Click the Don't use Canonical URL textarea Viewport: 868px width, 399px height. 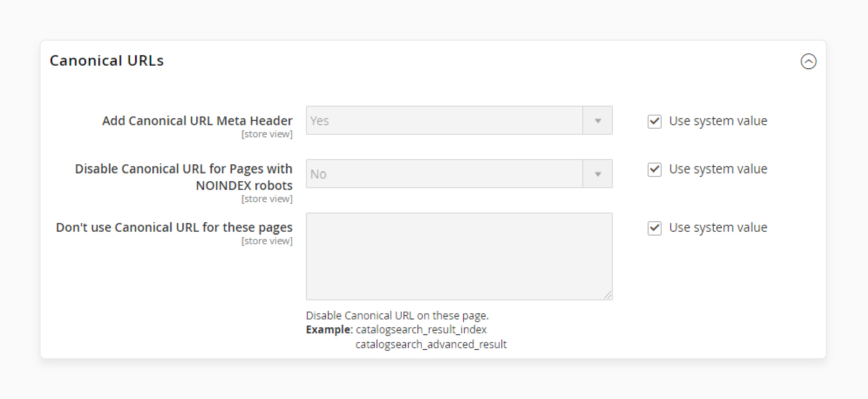pos(459,256)
